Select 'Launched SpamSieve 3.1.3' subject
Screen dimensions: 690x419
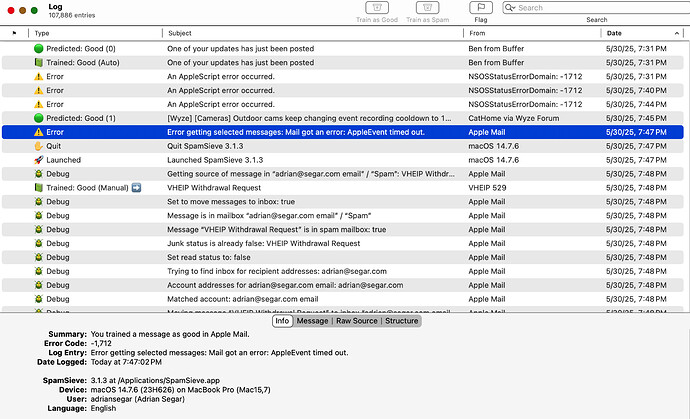pyautogui.click(x=215, y=160)
